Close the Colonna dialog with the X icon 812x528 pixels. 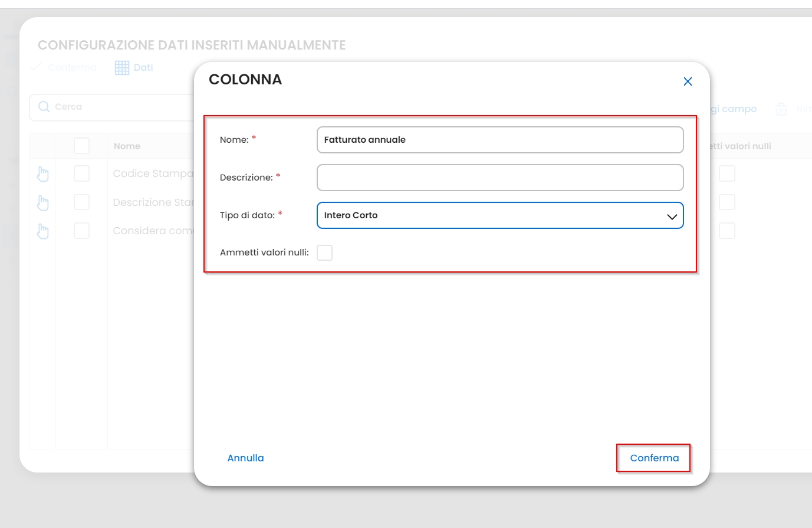688,81
